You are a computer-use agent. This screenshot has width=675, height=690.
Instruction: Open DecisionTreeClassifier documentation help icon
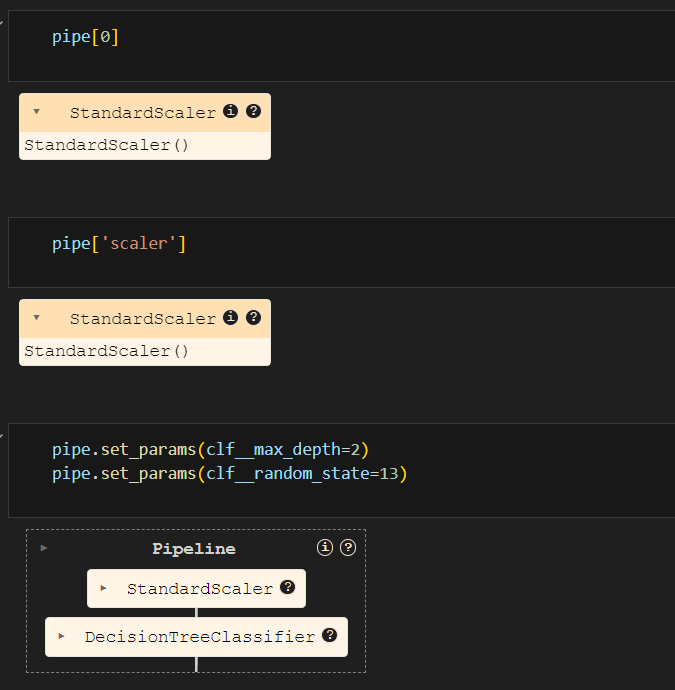(330, 635)
